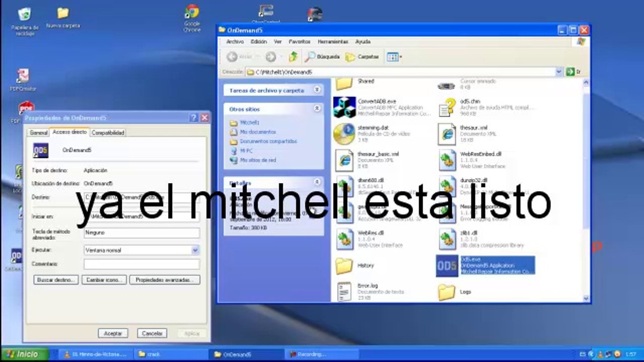This screenshot has width=644, height=362.
Task: Switch to Compatibilidad tab
Action: point(108,133)
